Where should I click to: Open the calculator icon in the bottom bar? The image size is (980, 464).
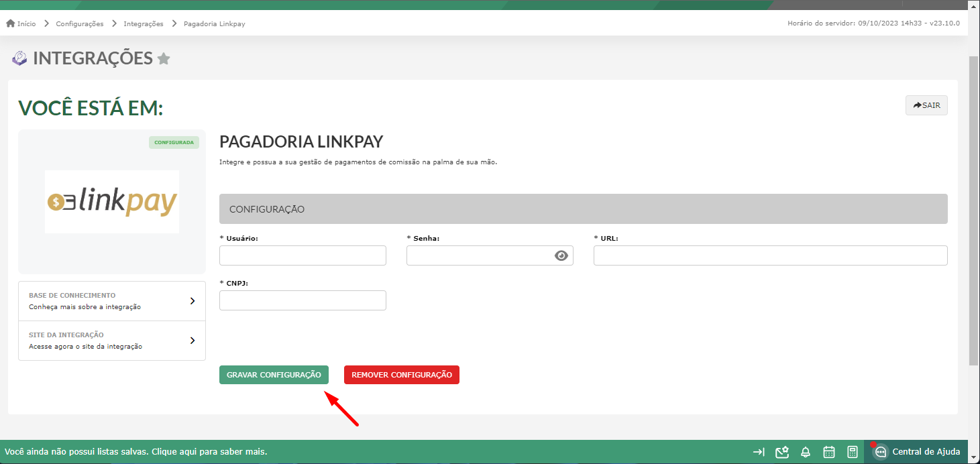click(x=853, y=452)
